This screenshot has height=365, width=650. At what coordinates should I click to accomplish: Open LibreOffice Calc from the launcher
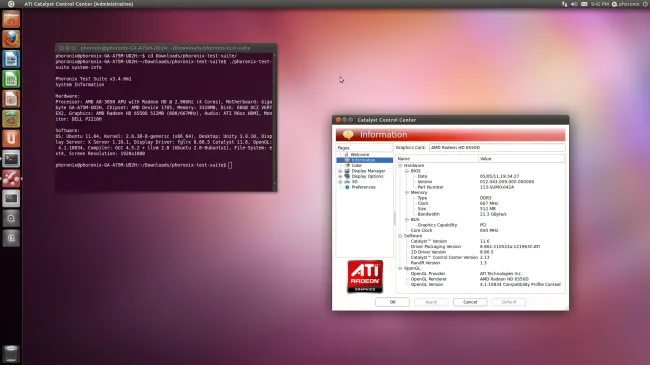pyautogui.click(x=11, y=79)
